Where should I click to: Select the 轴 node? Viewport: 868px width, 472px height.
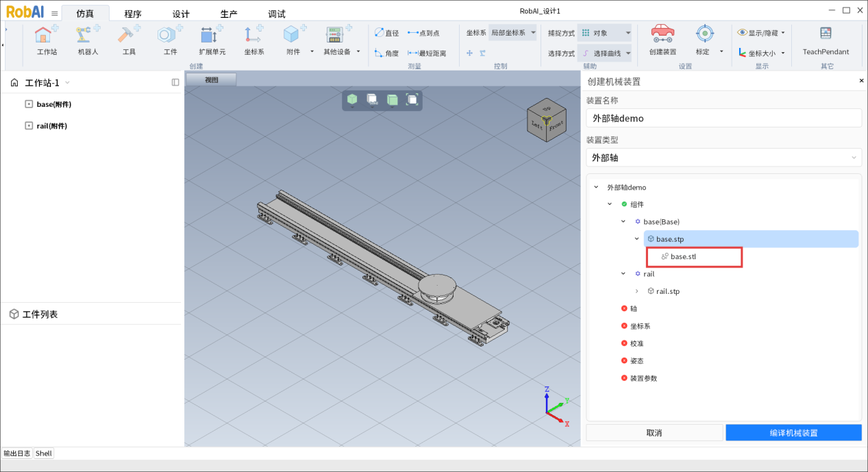coord(634,308)
